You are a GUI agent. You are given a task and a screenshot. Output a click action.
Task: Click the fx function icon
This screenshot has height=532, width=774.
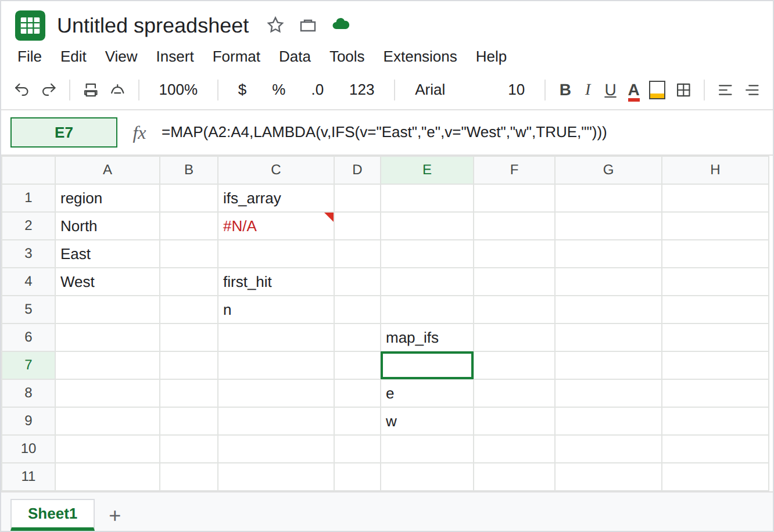tap(139, 133)
